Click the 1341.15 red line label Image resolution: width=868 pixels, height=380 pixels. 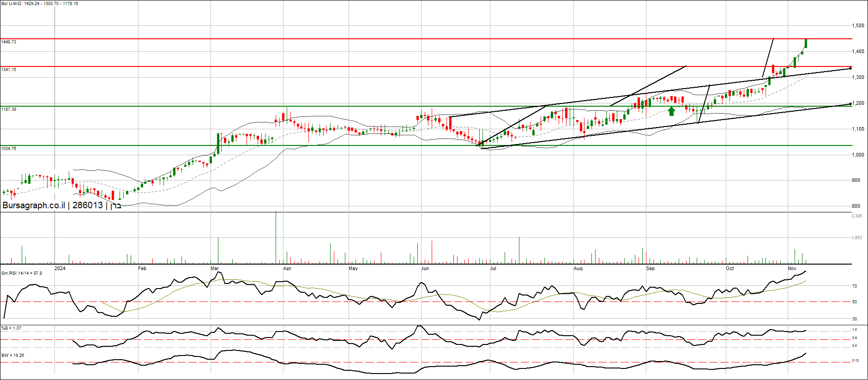[x=9, y=70]
